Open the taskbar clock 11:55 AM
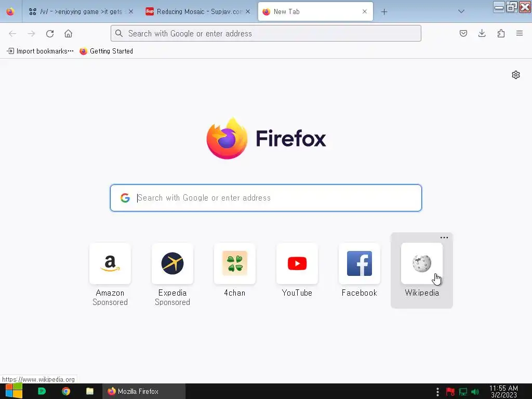532x399 pixels. [x=503, y=392]
